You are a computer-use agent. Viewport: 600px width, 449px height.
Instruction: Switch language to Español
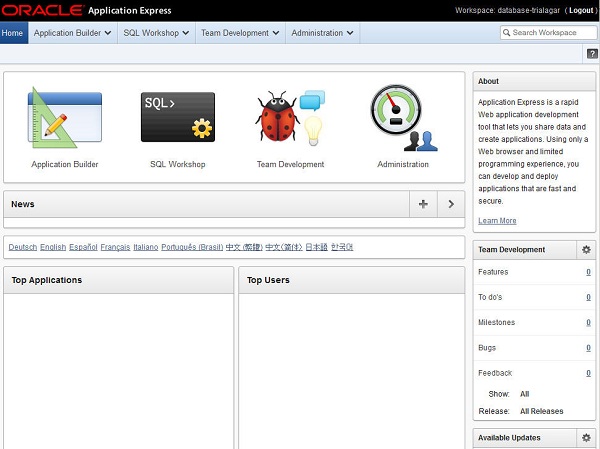tap(83, 247)
